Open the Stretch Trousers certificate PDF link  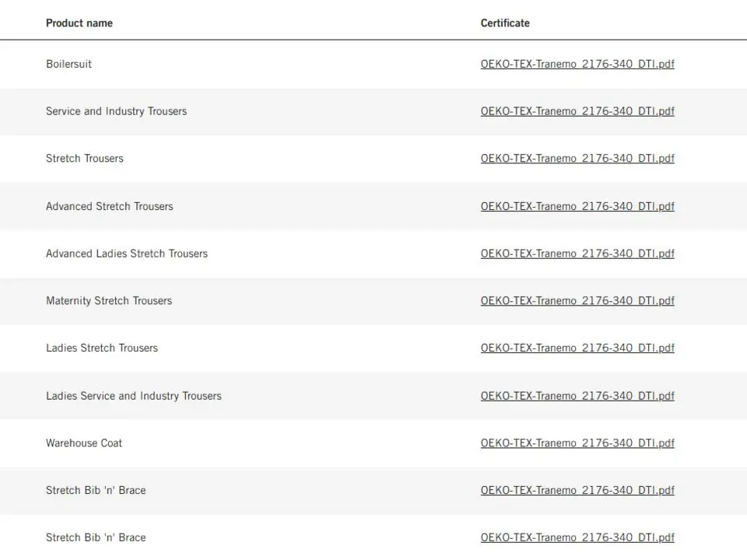tap(577, 158)
